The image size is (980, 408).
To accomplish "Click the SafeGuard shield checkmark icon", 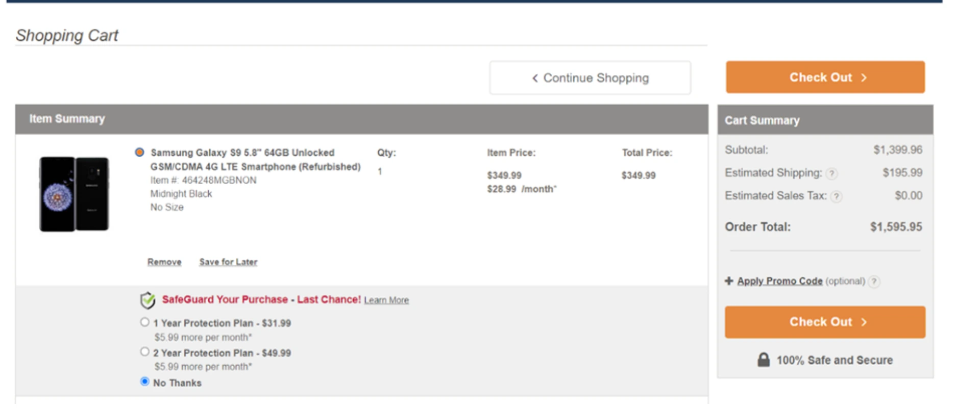I will 148,300.
